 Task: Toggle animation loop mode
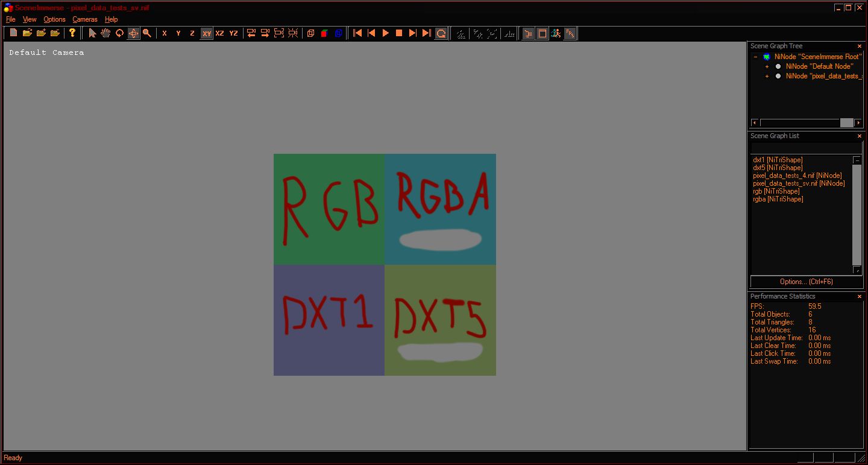pos(441,33)
